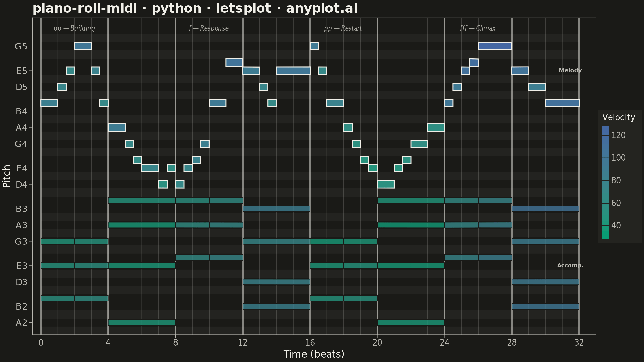The height and width of the screenshot is (362, 644).
Task: Click the Velocity legend color bar at 120
Action: tap(606, 135)
